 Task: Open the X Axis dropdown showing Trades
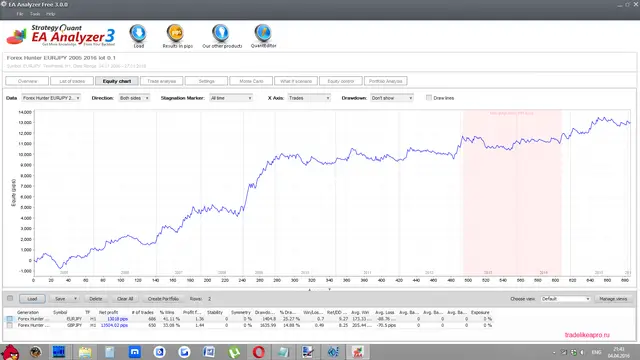pyautogui.click(x=309, y=98)
